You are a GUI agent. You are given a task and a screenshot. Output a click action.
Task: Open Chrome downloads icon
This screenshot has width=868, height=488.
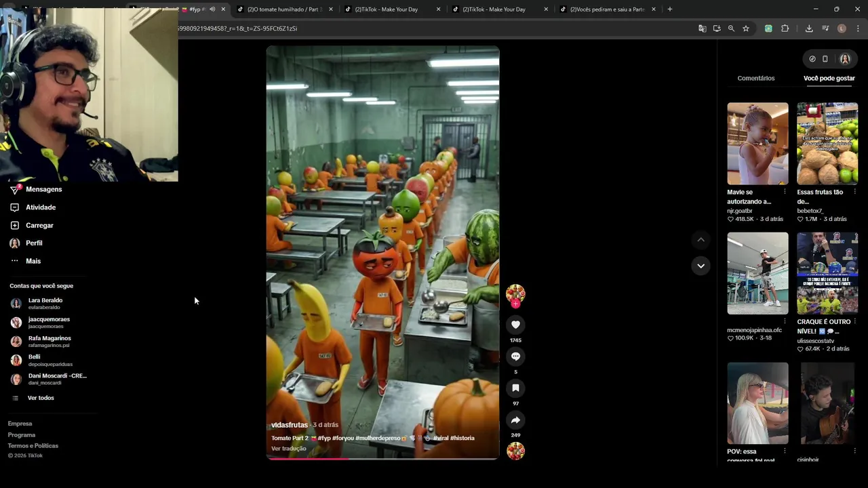[809, 28]
